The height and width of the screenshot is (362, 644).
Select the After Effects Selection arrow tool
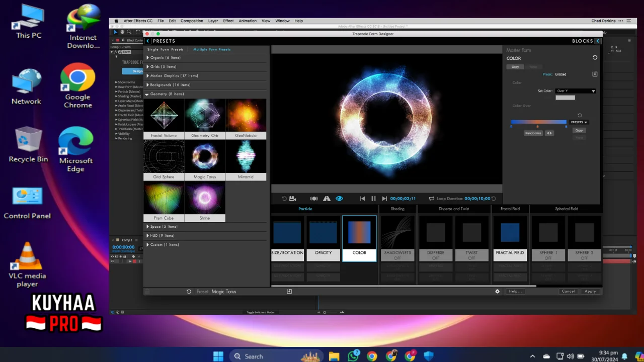115,32
